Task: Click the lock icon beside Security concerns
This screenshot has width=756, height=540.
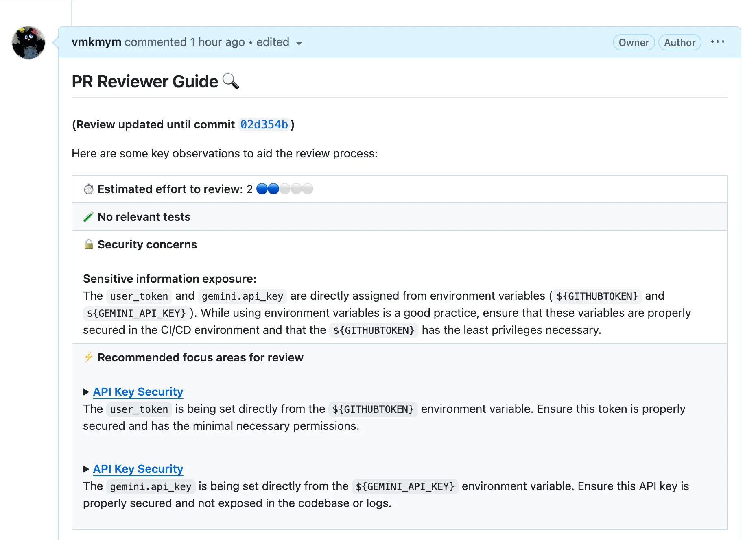Action: click(x=89, y=244)
